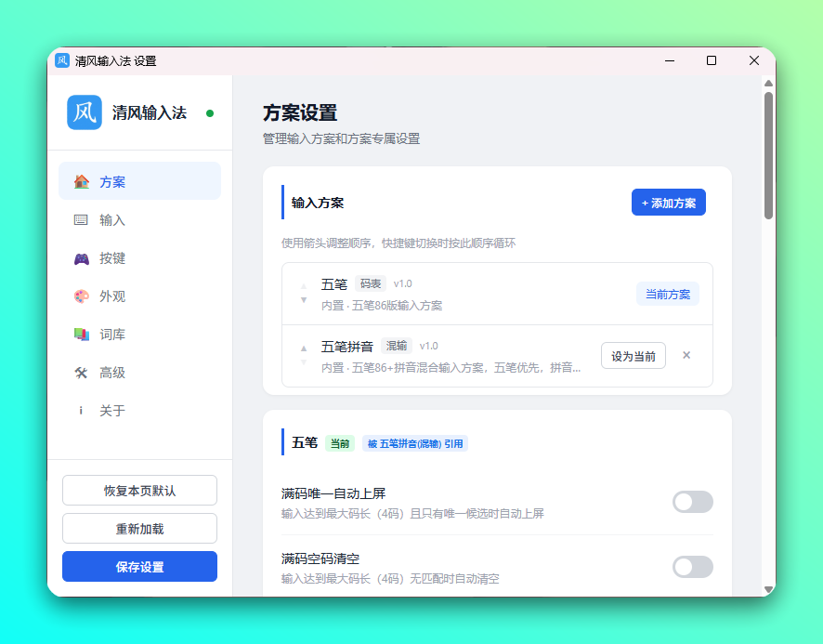Move 五笔 scheme down with arrow
Screen dimensions: 823x644
click(304, 300)
